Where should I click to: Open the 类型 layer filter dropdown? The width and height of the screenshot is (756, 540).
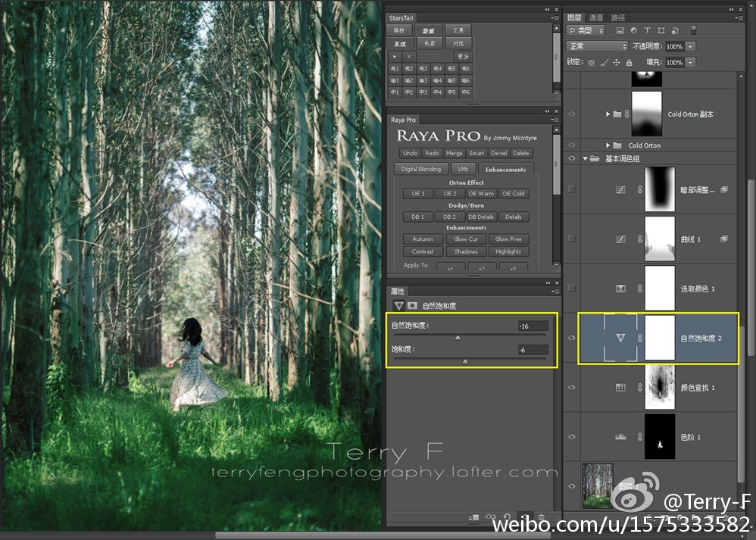click(x=586, y=30)
